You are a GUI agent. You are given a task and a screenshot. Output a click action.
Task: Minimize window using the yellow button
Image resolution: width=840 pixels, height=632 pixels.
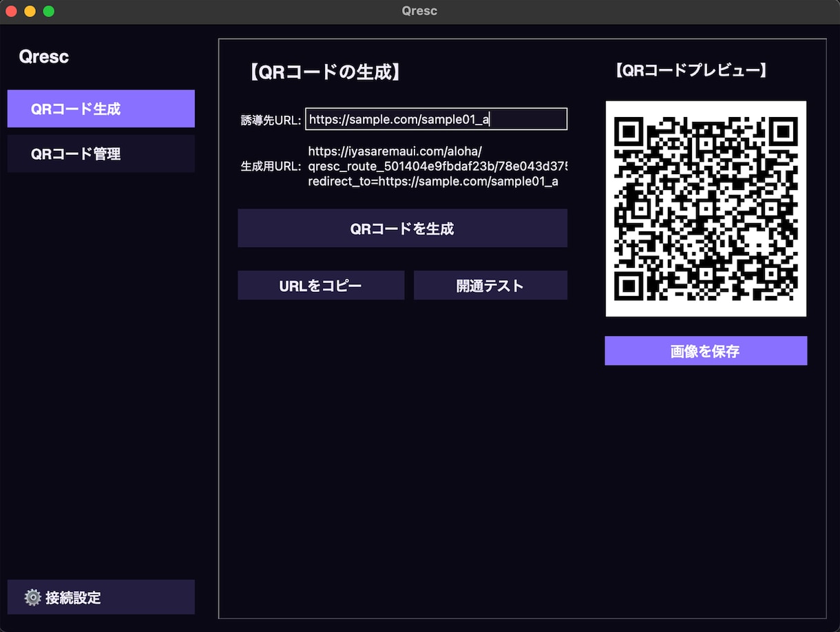pos(30,11)
